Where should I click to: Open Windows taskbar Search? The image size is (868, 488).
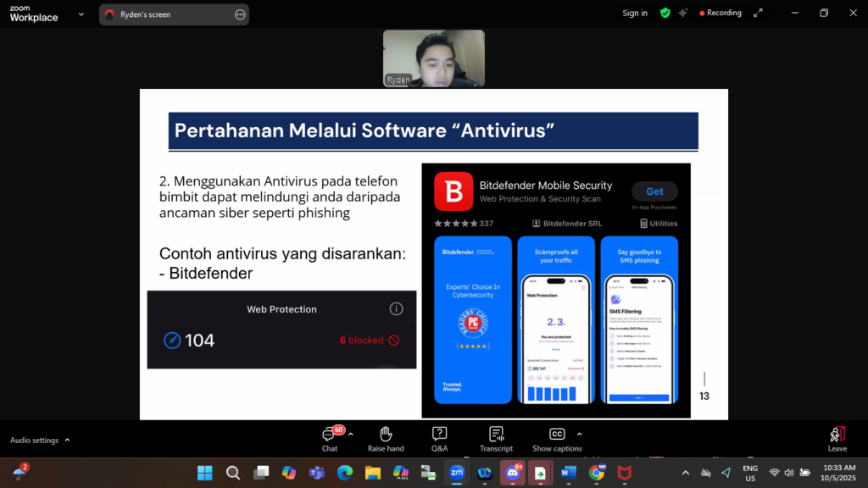pos(233,473)
